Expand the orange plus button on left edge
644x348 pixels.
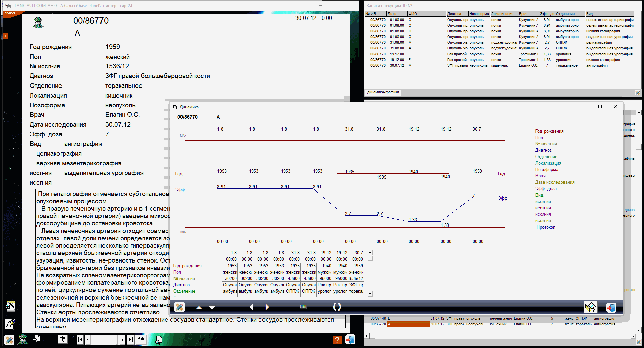[x=5, y=36]
